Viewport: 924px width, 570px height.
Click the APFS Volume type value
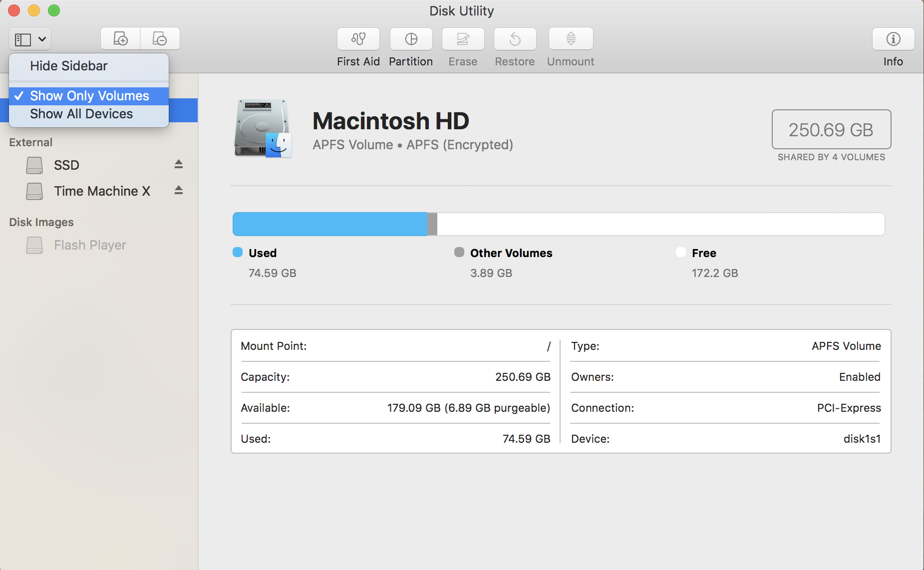point(846,346)
